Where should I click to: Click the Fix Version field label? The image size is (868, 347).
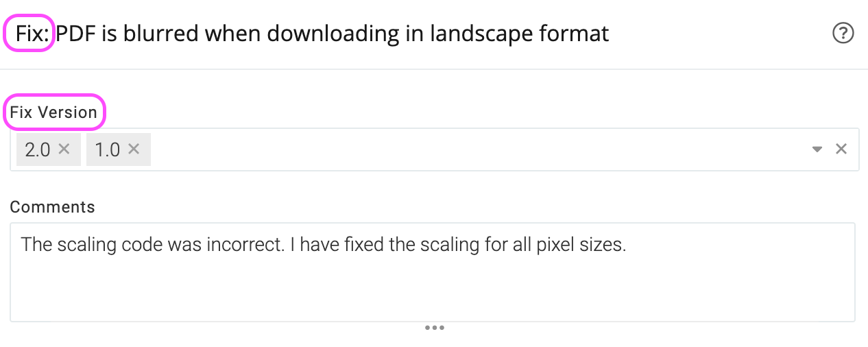(53, 112)
